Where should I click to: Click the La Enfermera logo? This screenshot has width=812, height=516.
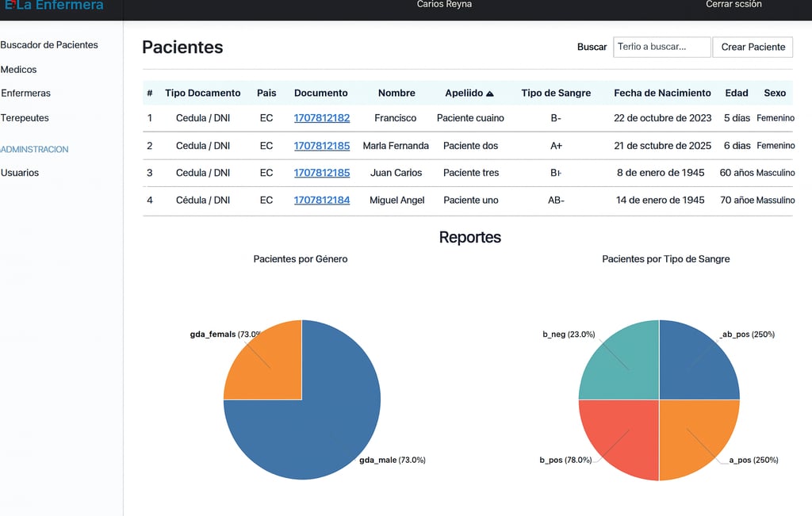[x=54, y=6]
